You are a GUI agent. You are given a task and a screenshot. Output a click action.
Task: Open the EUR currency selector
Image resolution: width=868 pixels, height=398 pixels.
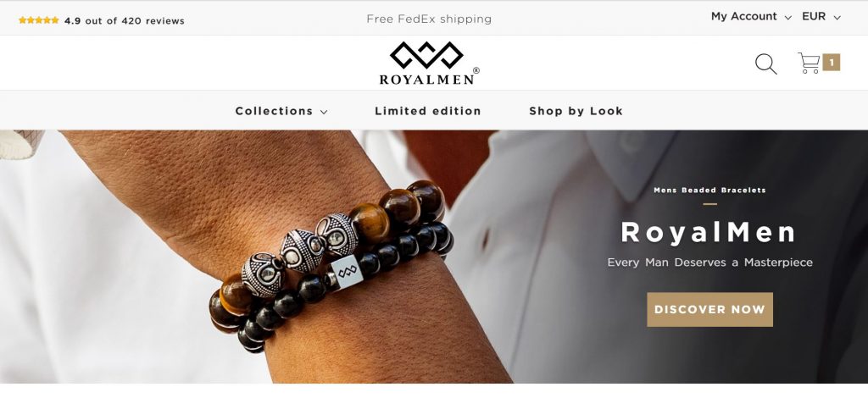tap(821, 17)
